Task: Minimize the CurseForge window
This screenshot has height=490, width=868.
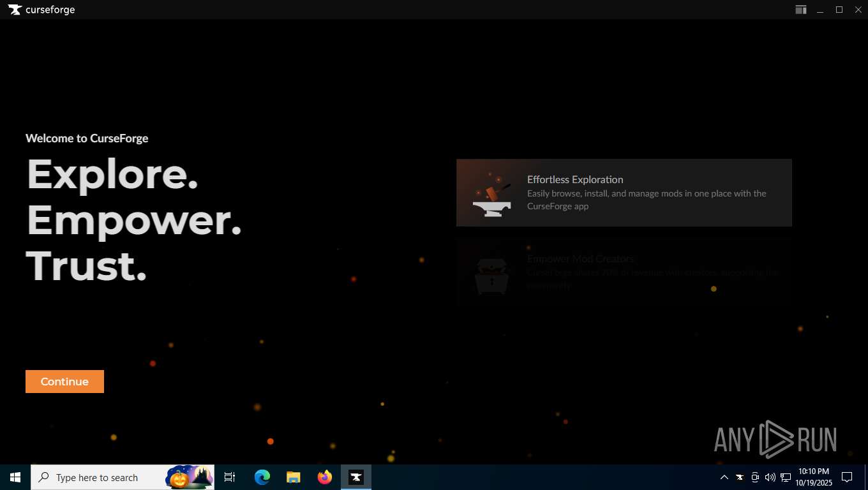Action: click(820, 10)
